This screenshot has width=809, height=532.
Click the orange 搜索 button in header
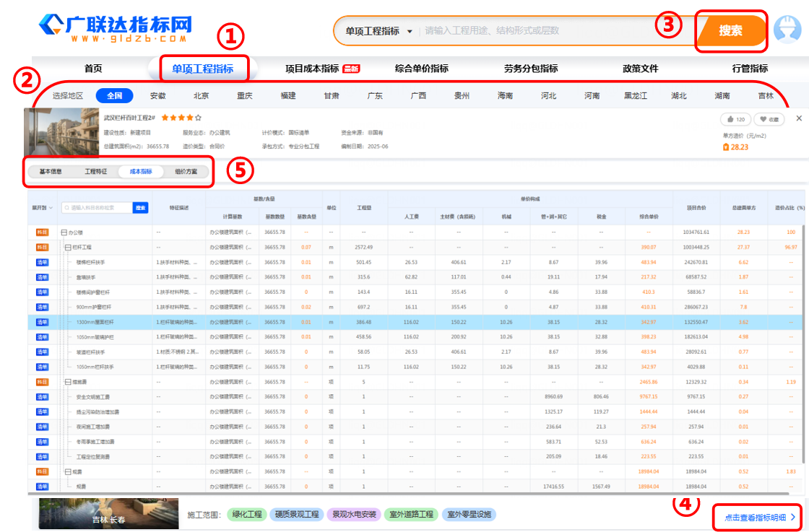coord(730,31)
